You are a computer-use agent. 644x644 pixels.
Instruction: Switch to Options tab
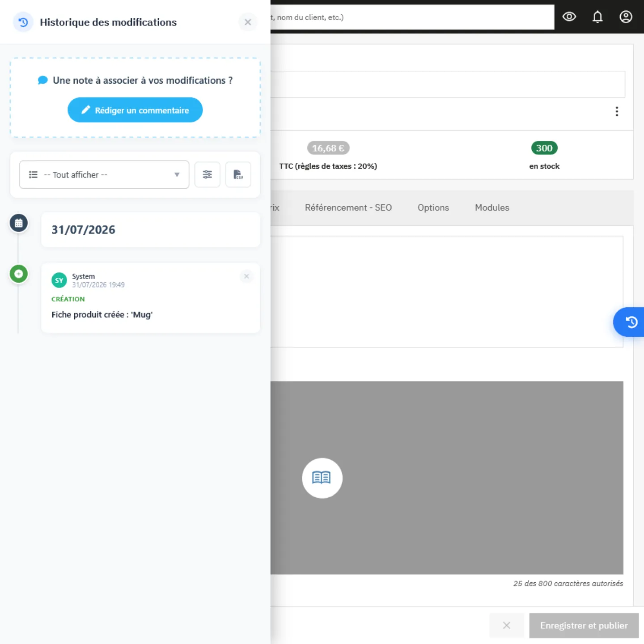click(433, 208)
